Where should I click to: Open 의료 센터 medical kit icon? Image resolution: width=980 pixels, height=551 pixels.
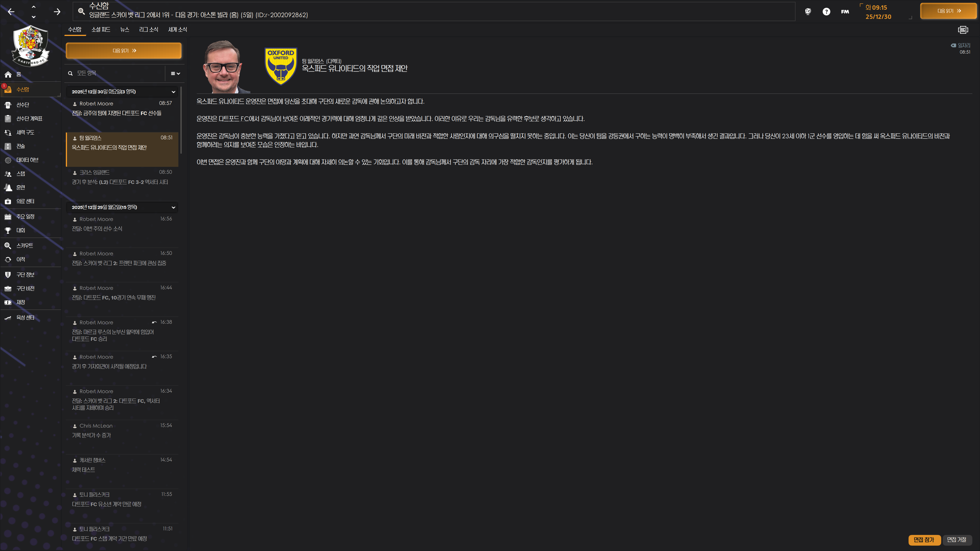[8, 201]
